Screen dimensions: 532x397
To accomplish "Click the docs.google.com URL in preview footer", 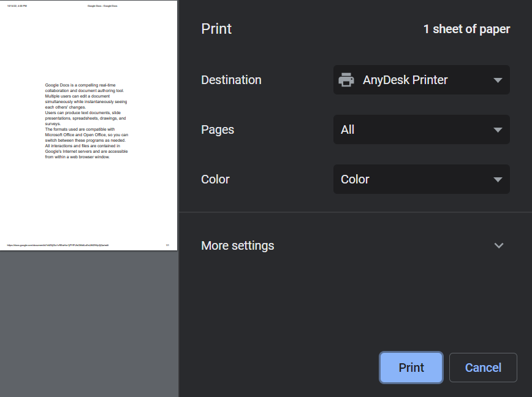I will [x=58, y=245].
